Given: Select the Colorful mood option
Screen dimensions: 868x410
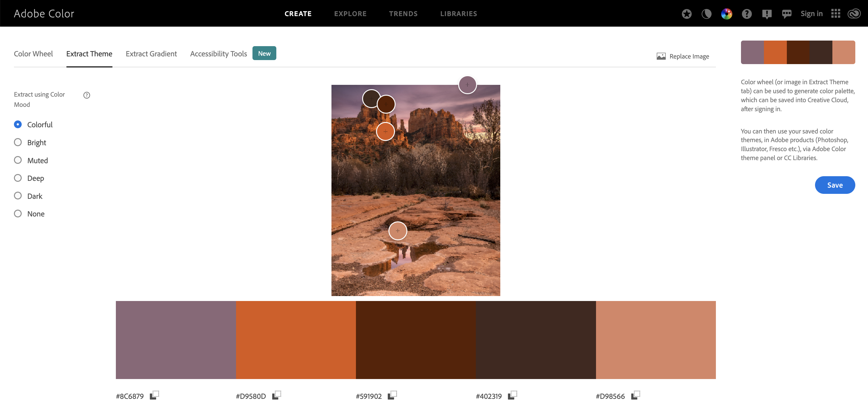Looking at the screenshot, I should click(x=18, y=124).
